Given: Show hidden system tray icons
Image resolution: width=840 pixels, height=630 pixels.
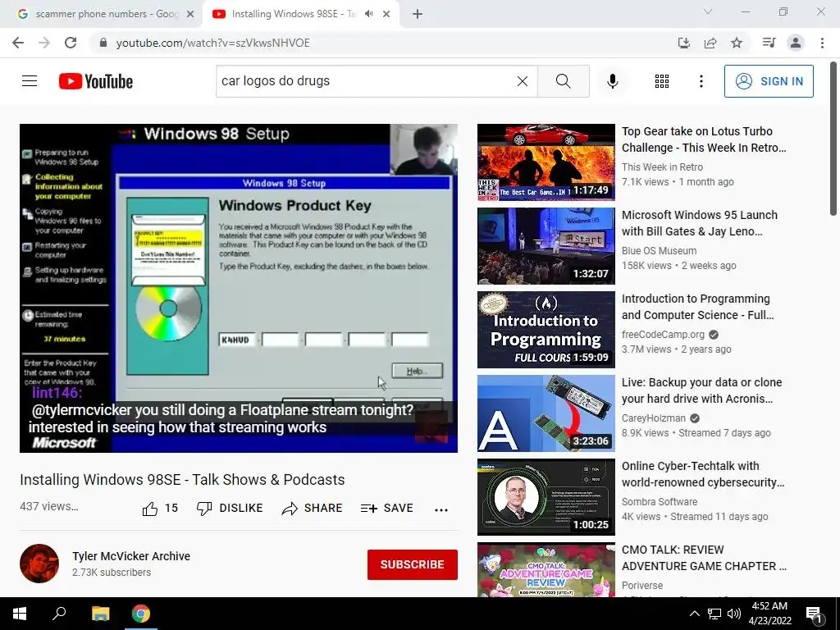Looking at the screenshot, I should pos(694,614).
